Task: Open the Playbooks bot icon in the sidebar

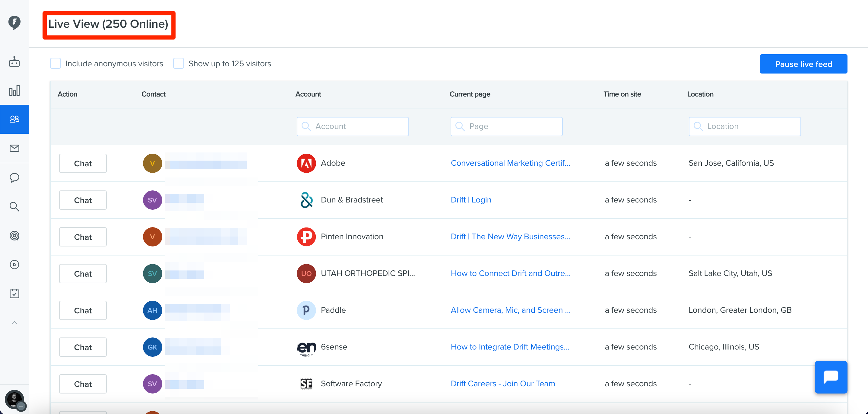Action: point(14,61)
